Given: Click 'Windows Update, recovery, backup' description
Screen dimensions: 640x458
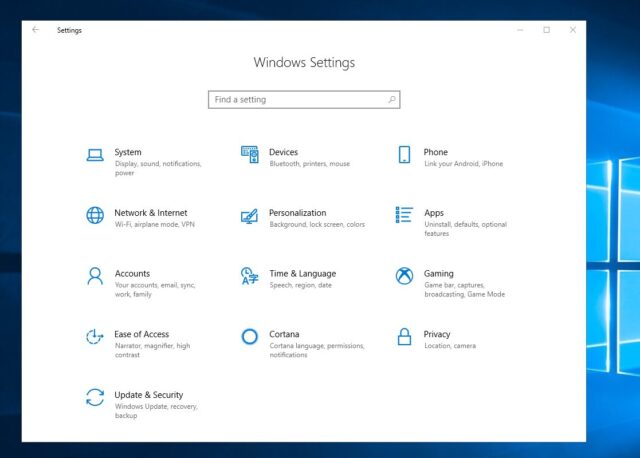Looking at the screenshot, I should click(x=156, y=411).
